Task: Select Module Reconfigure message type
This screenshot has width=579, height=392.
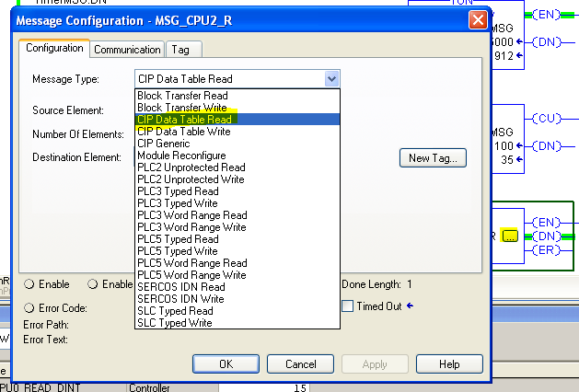Action: tap(237, 156)
